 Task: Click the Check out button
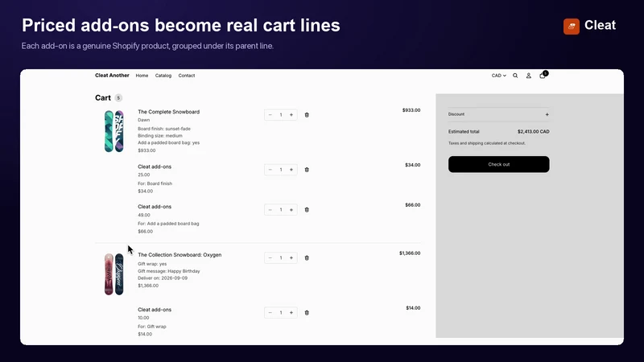pyautogui.click(x=498, y=164)
